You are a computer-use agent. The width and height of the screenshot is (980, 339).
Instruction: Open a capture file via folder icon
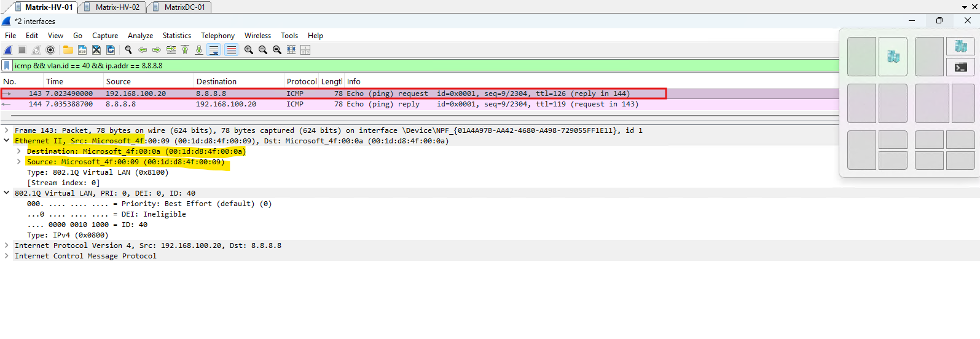click(68, 50)
